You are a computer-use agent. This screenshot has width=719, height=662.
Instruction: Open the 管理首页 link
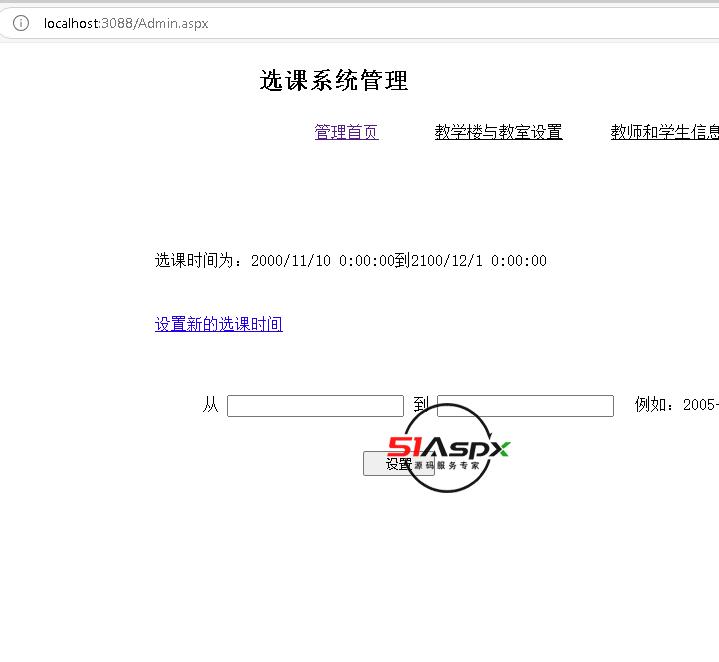click(x=346, y=132)
